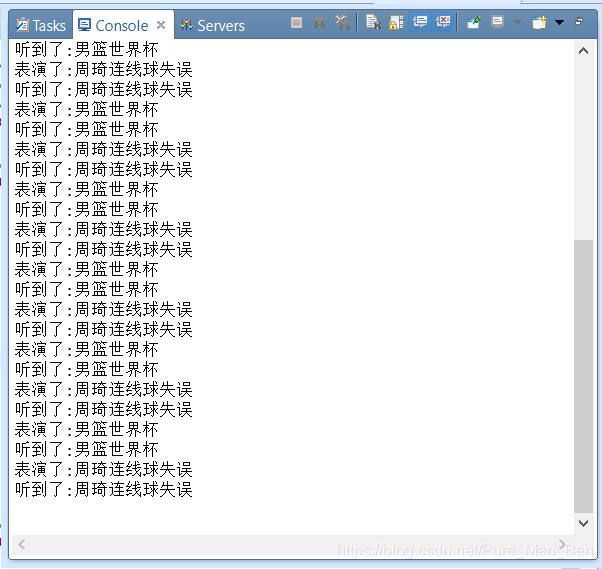Pin the console with the pushpin icon

pyautogui.click(x=474, y=23)
